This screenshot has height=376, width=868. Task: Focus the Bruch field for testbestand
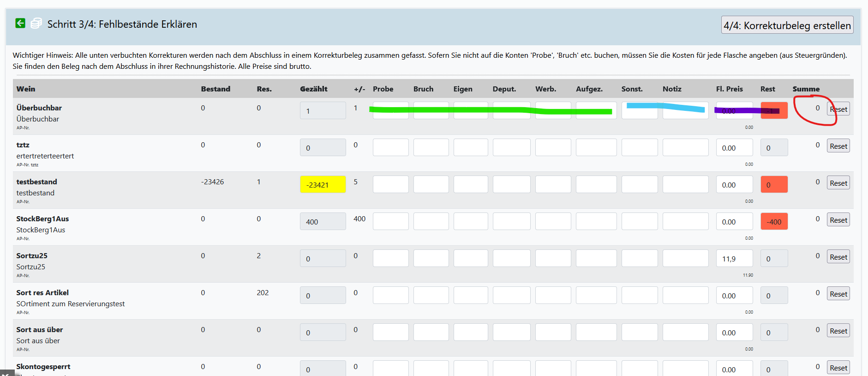pyautogui.click(x=431, y=185)
